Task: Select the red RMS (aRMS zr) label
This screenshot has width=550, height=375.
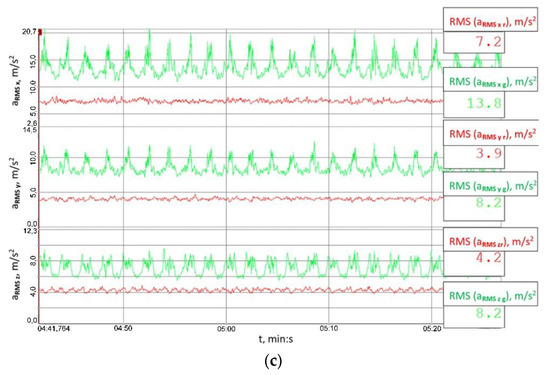Action: (491, 241)
